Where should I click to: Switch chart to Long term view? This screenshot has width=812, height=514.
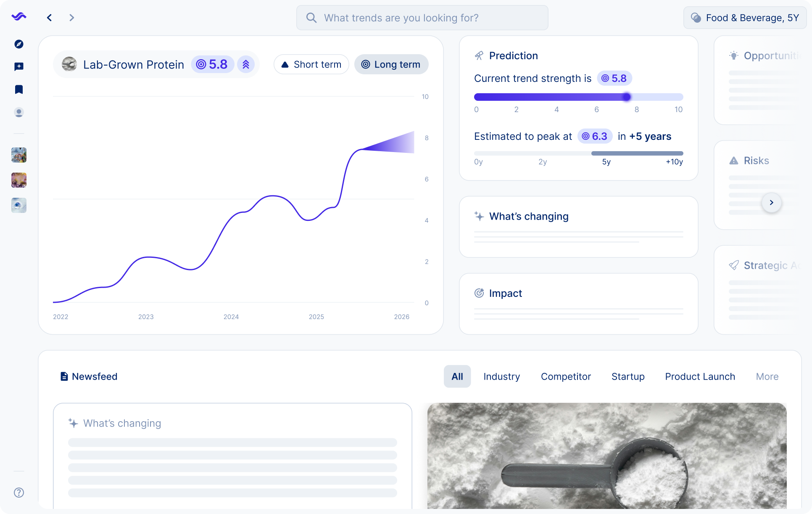[391, 64]
